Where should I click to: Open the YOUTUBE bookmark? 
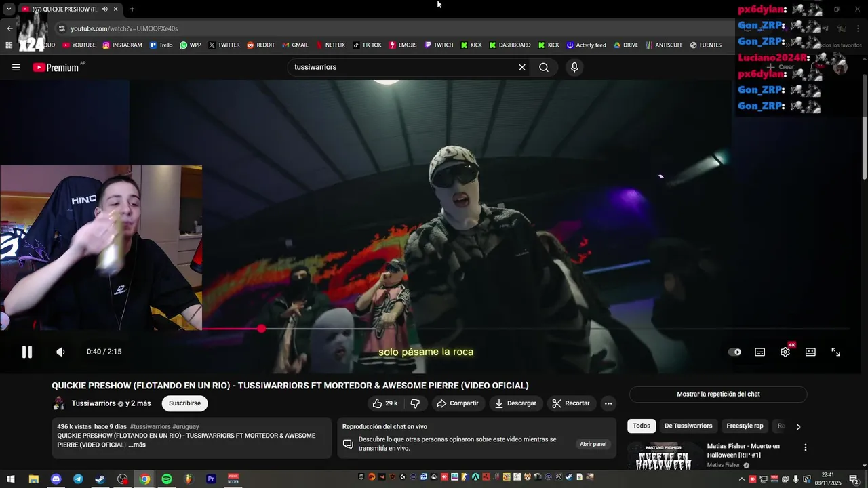coord(79,45)
